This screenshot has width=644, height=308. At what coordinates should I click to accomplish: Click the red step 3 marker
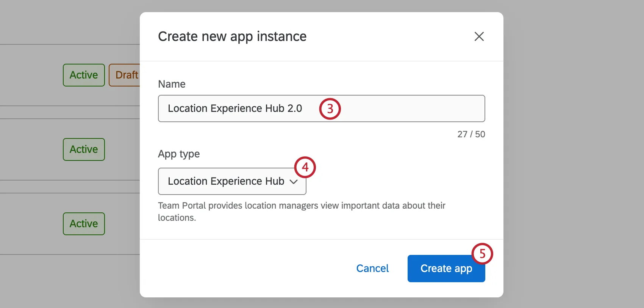click(330, 109)
